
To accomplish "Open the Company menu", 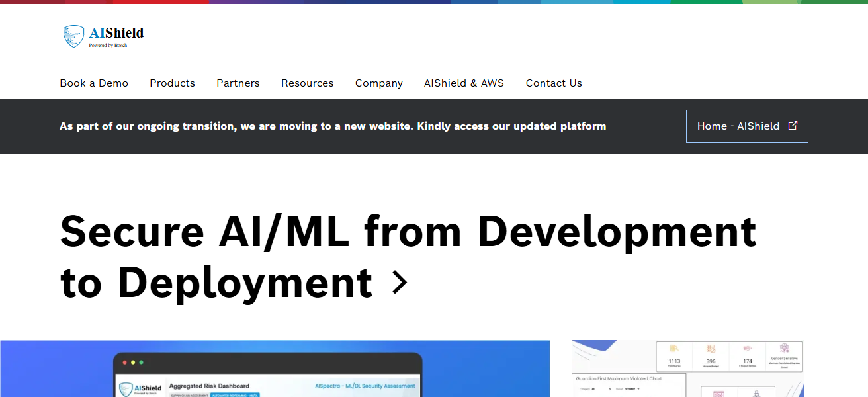I will (x=379, y=83).
